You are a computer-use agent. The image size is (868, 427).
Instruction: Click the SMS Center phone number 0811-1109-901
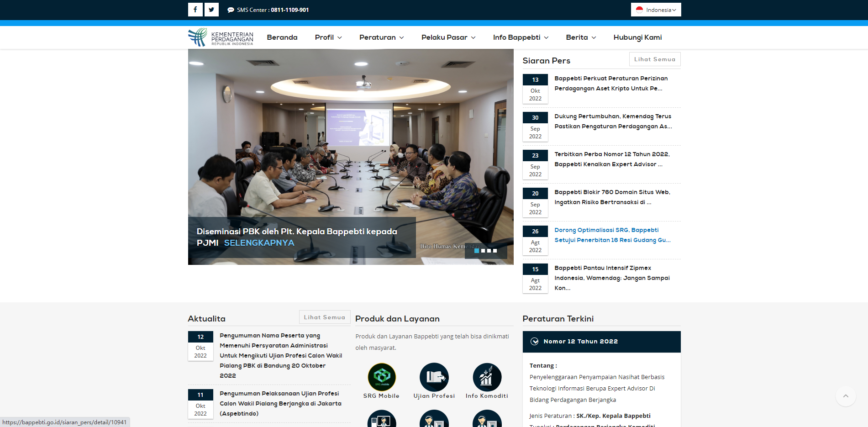click(x=290, y=10)
